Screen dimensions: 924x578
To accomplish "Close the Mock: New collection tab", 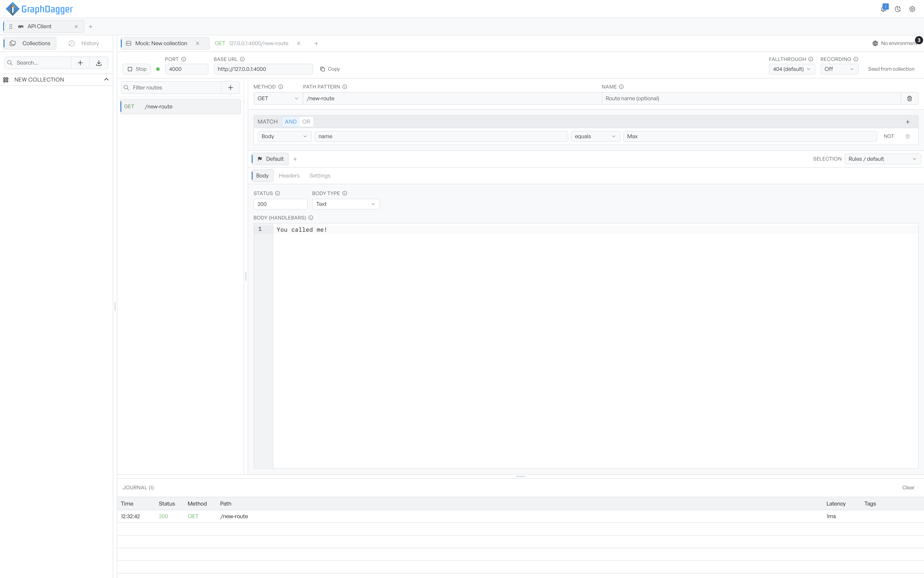I will click(x=197, y=43).
